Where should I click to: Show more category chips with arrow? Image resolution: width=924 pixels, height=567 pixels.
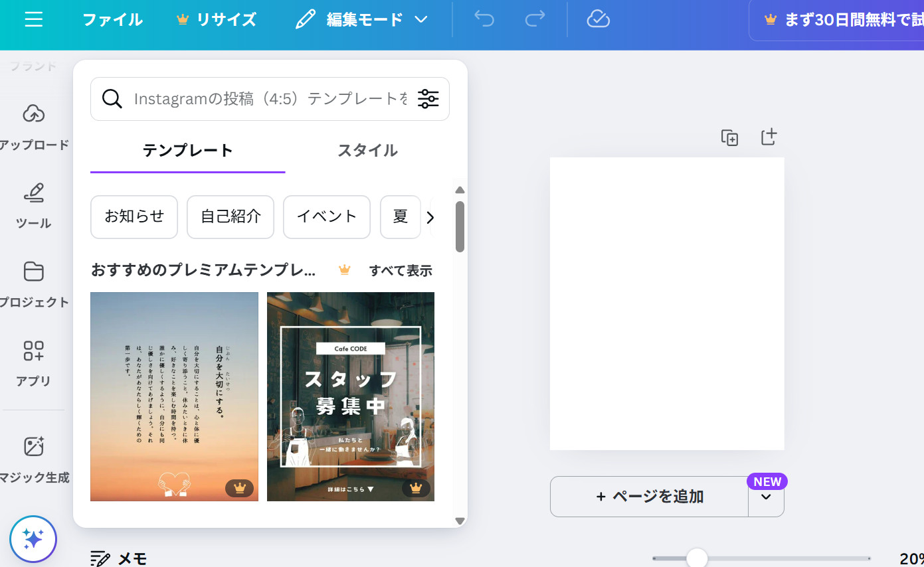[430, 217]
